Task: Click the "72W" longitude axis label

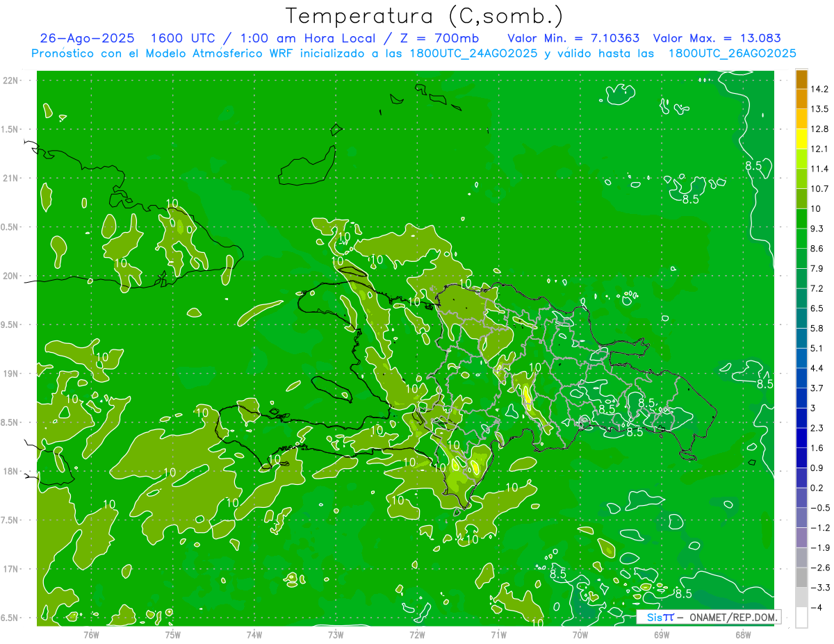Action: 417,634
